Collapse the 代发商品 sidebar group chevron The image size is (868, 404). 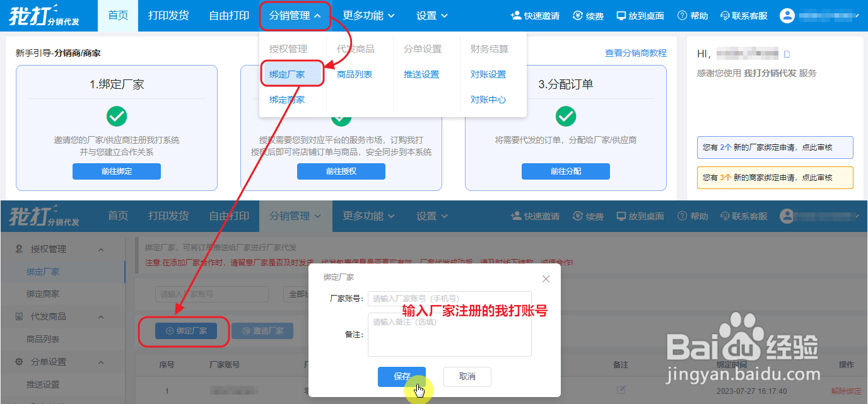click(x=101, y=317)
